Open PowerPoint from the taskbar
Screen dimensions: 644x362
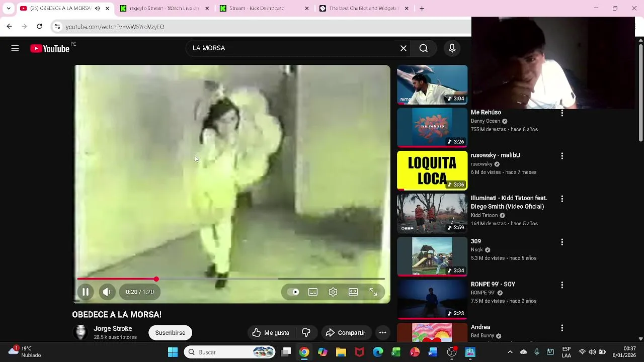pyautogui.click(x=415, y=352)
